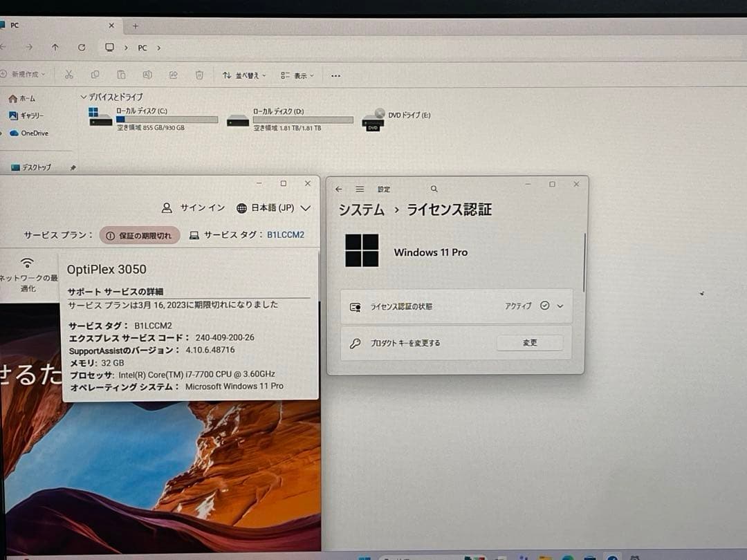Click the C: drive usage bar
Viewport: 747px width, 560px height.
click(167, 120)
